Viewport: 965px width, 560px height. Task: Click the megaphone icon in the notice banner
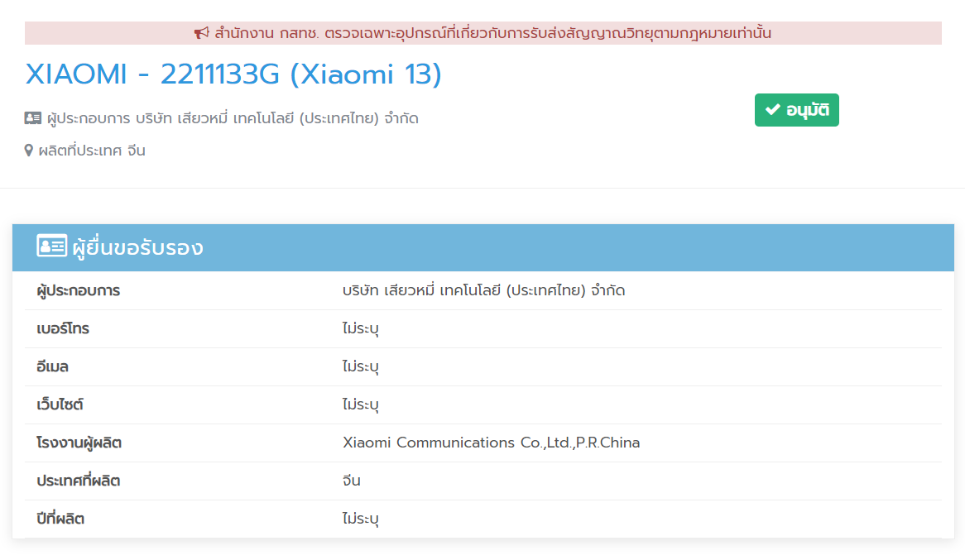coord(202,33)
